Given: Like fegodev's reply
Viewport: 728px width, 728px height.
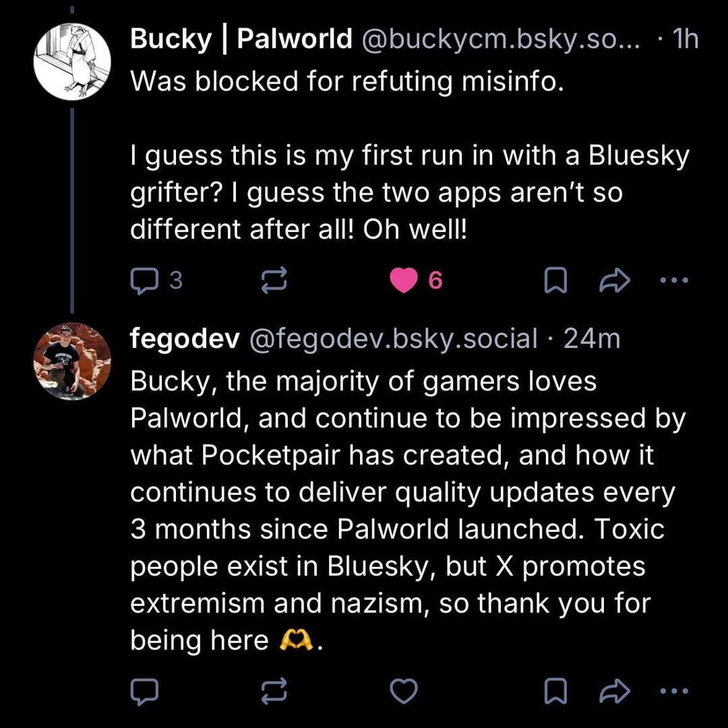Looking at the screenshot, I should 404,690.
